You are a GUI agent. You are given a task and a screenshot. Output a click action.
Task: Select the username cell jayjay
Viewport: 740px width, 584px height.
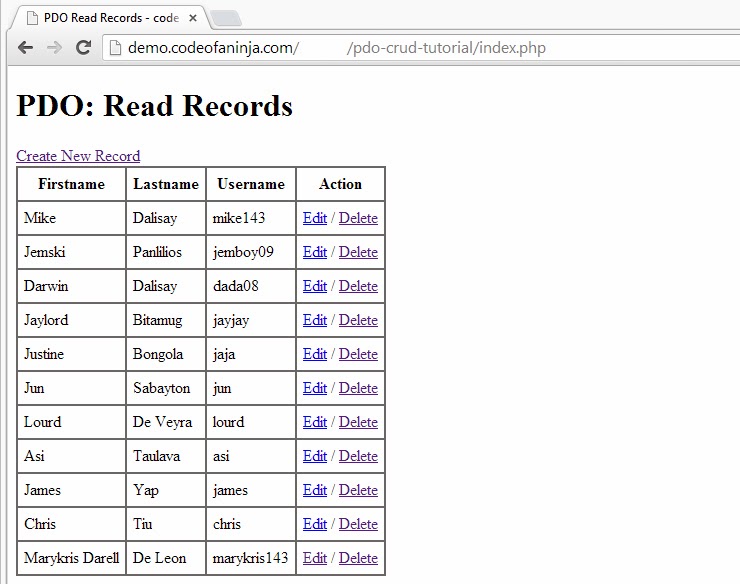pyautogui.click(x=251, y=320)
